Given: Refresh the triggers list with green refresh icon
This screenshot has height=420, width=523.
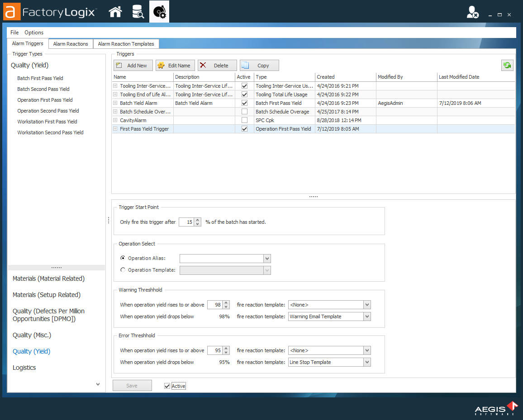Looking at the screenshot, I should click(507, 65).
